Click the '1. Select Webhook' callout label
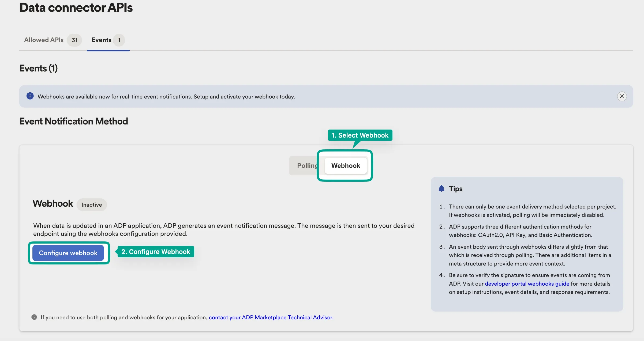This screenshot has height=341, width=644. [x=360, y=135]
